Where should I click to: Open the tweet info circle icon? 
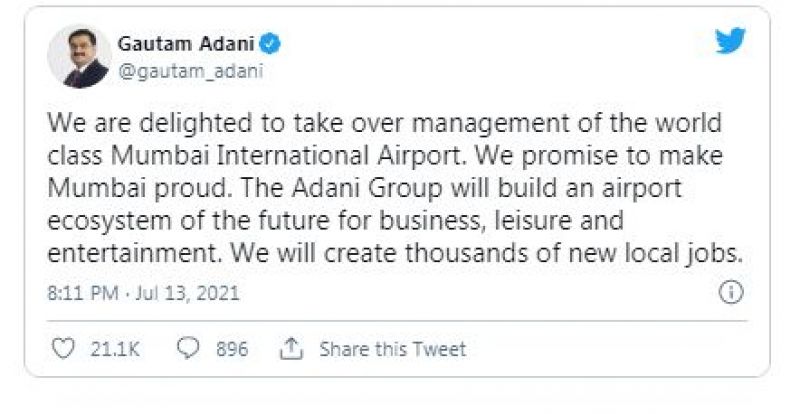(x=731, y=292)
